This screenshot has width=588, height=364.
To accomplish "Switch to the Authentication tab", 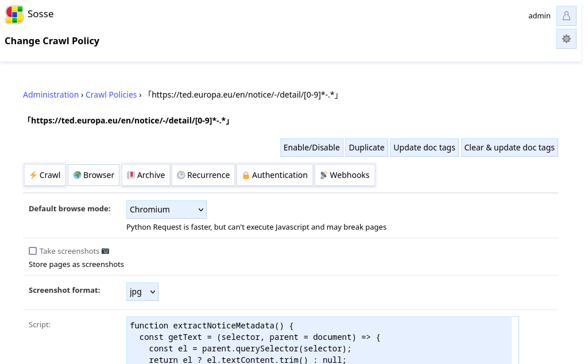I will click(275, 175).
